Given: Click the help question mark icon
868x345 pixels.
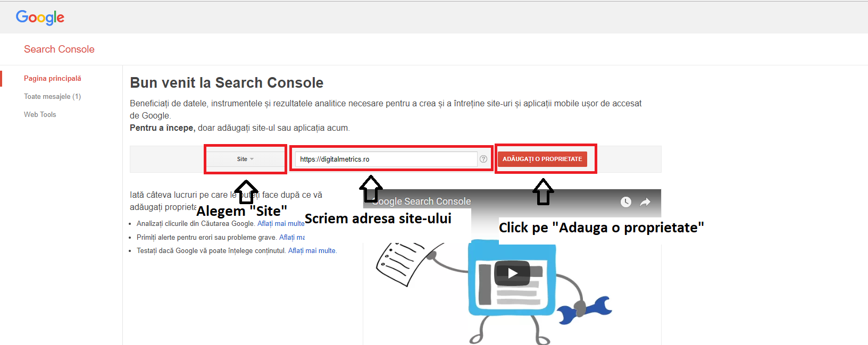Looking at the screenshot, I should pyautogui.click(x=483, y=159).
